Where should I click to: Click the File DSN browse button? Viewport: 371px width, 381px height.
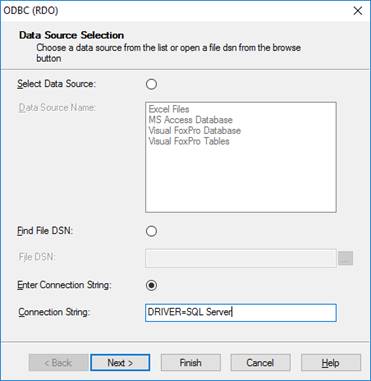coord(345,258)
